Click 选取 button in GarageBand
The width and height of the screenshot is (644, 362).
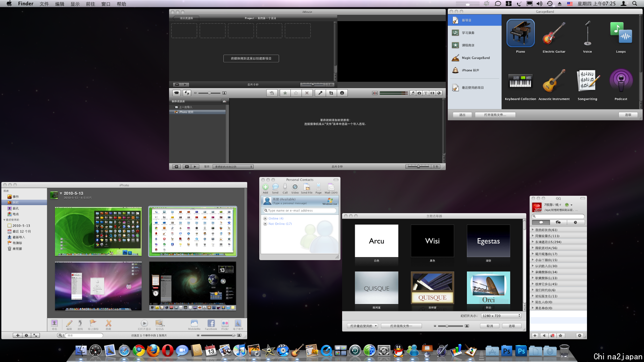pyautogui.click(x=628, y=115)
